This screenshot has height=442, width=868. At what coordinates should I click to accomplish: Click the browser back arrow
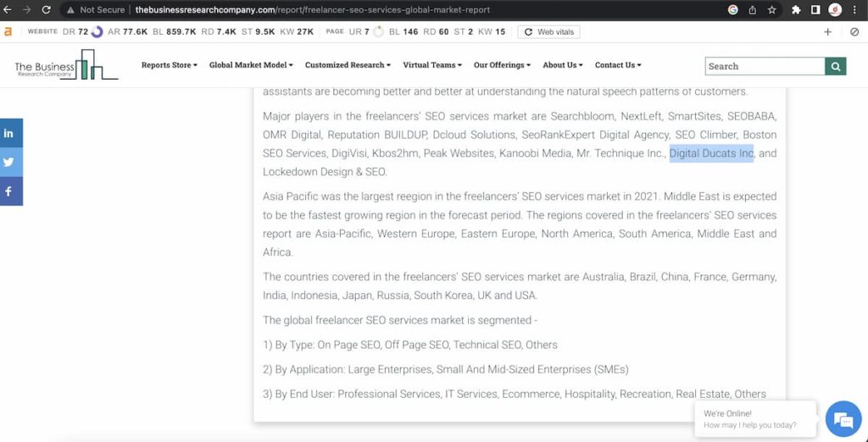point(8,10)
